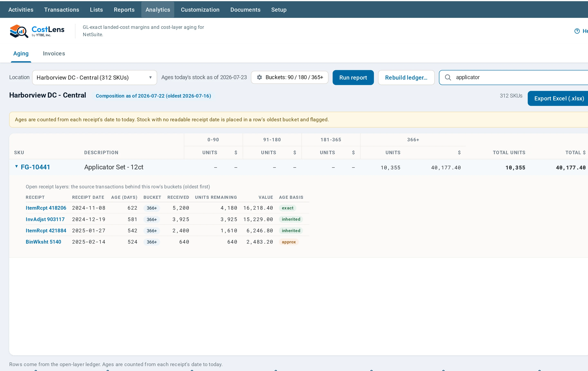
Task: Open the Activities menu
Action: pyautogui.click(x=21, y=10)
